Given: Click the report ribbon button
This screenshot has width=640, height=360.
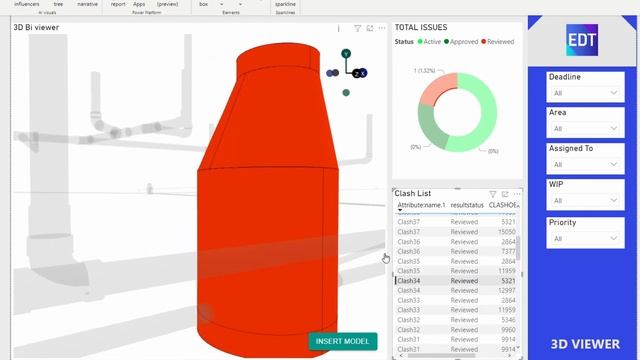Looking at the screenshot, I should 118,4.
